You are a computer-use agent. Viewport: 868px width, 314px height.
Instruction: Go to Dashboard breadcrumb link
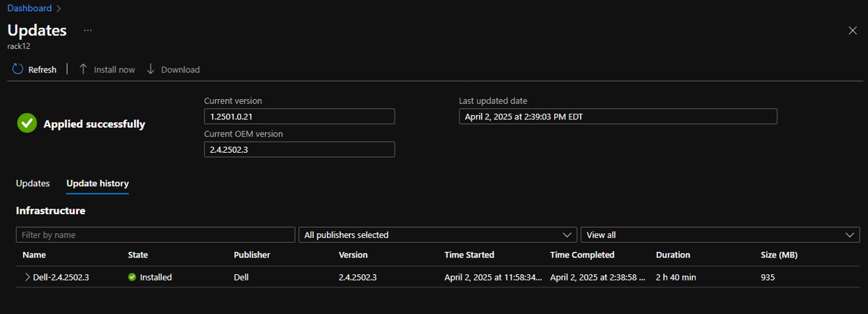click(x=29, y=8)
